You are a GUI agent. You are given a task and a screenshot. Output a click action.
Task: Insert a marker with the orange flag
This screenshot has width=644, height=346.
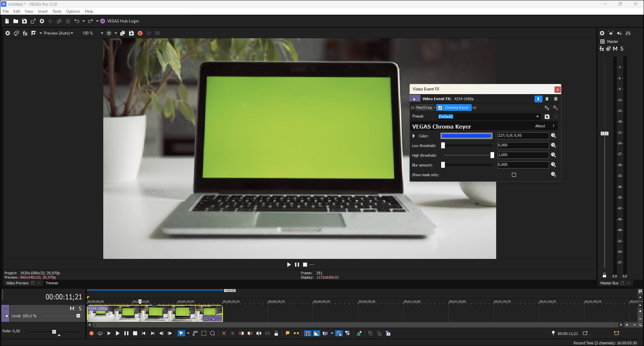(287, 333)
